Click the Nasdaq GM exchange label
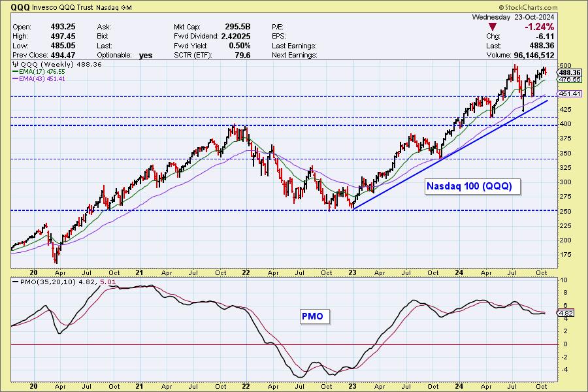The image size is (588, 392). pos(114,7)
